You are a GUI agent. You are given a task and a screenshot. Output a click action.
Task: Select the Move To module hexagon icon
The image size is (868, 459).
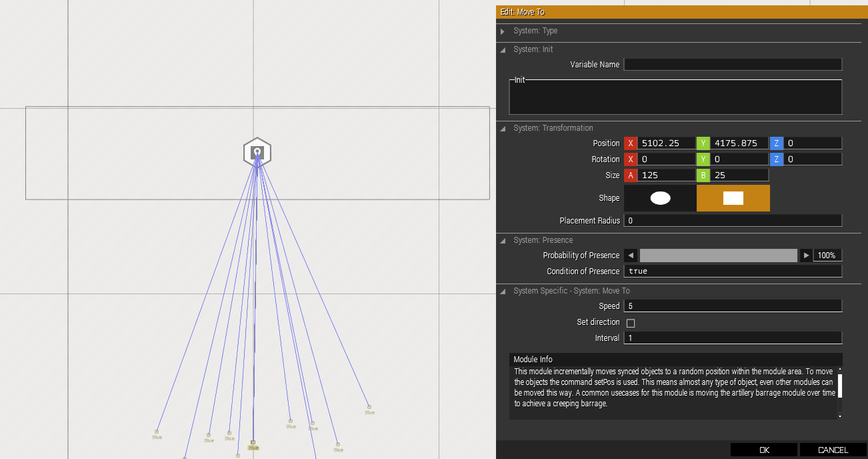point(257,153)
